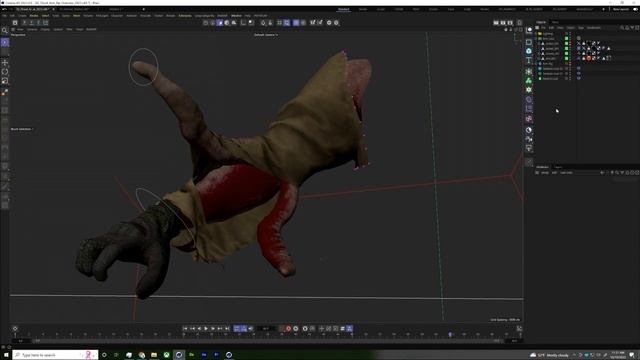Switch to the Layers tab beside Attributes
The image size is (640, 360).
point(558,167)
